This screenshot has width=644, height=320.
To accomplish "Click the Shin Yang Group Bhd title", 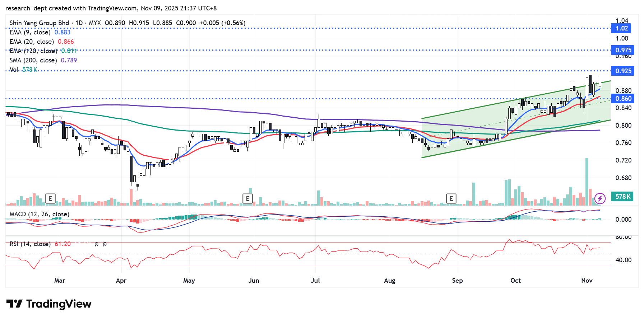I will click(x=39, y=23).
